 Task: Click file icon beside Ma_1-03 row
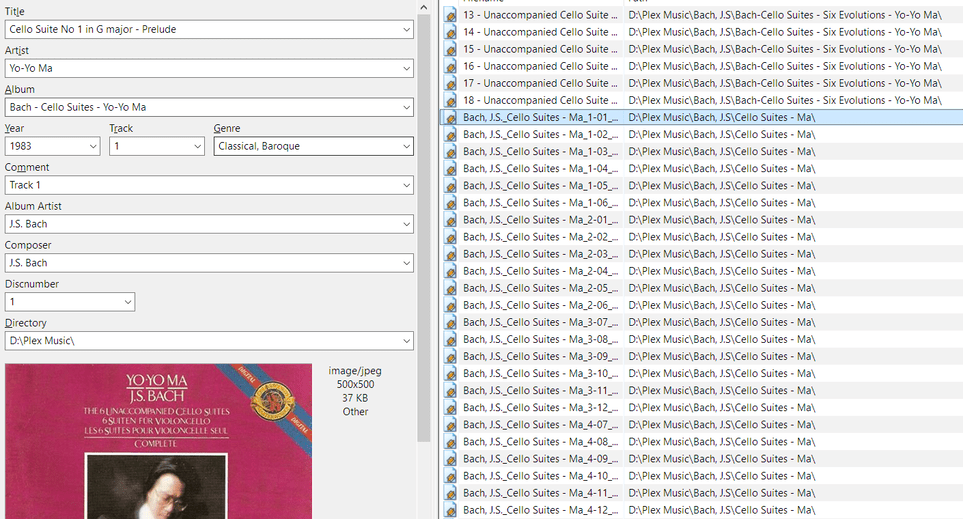tap(450, 152)
